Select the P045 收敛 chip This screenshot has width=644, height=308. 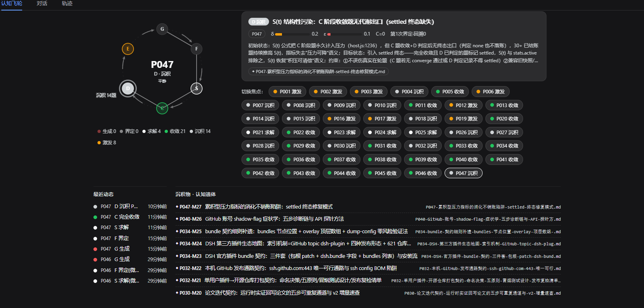[x=382, y=173]
